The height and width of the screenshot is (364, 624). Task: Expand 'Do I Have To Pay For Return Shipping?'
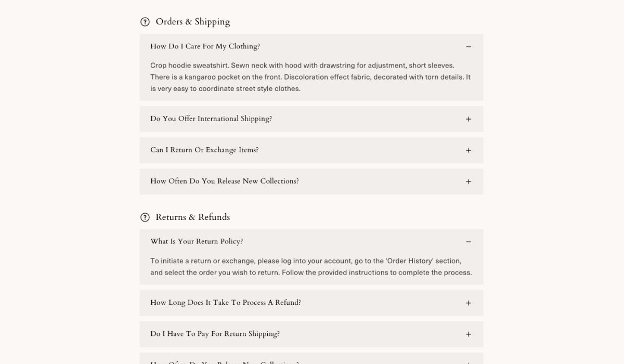tap(215, 334)
